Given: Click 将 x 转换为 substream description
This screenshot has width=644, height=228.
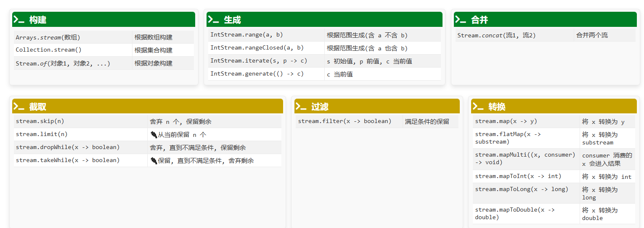Looking at the screenshot, I should pos(600,139).
